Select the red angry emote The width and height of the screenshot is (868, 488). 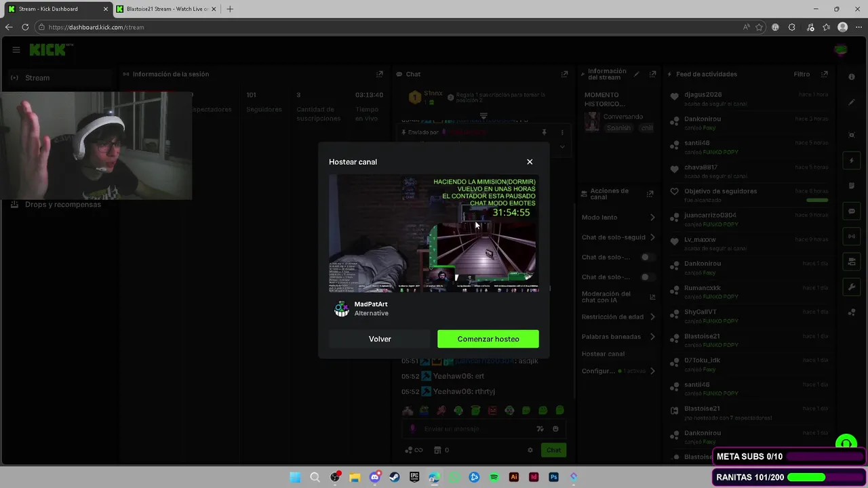click(492, 410)
